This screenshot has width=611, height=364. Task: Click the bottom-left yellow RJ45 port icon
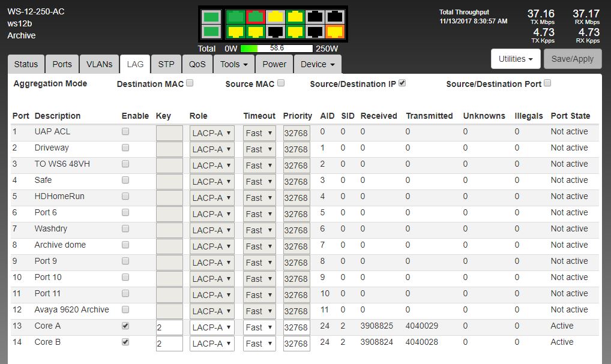click(236, 31)
